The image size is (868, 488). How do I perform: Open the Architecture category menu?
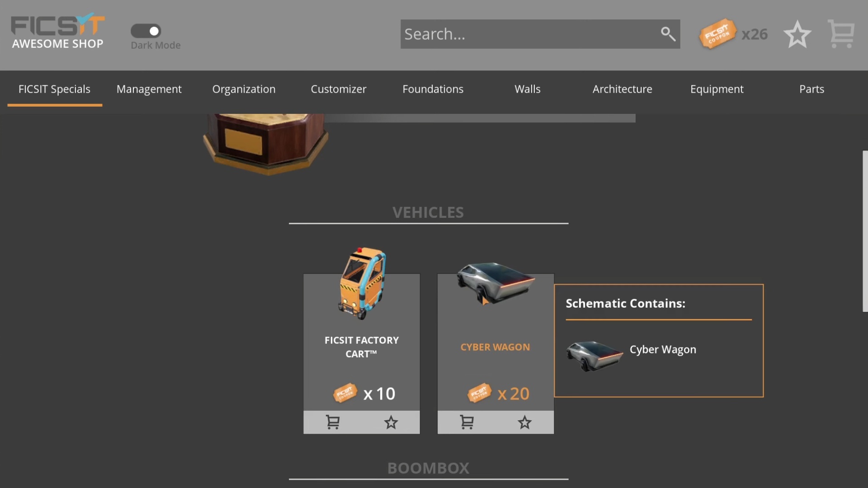coord(623,88)
